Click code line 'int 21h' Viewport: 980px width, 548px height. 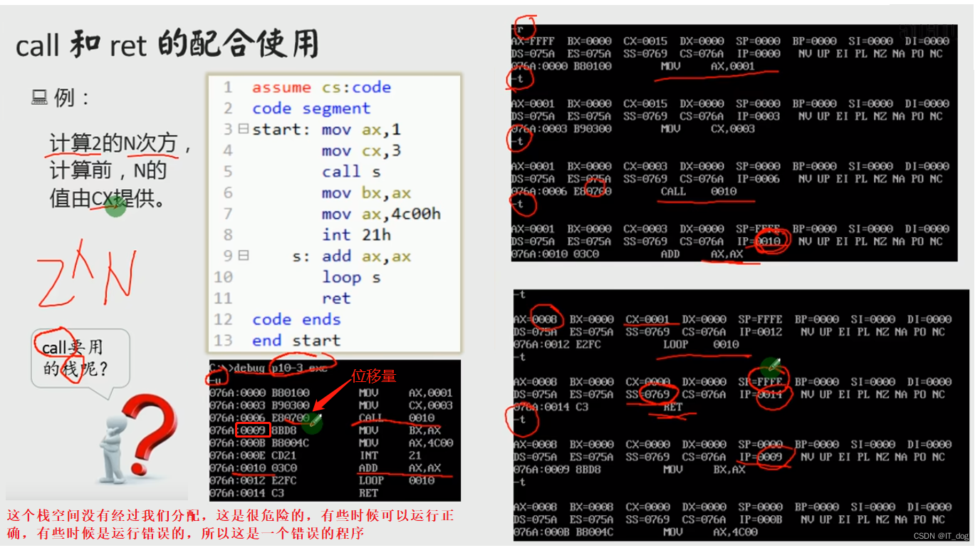coord(356,234)
